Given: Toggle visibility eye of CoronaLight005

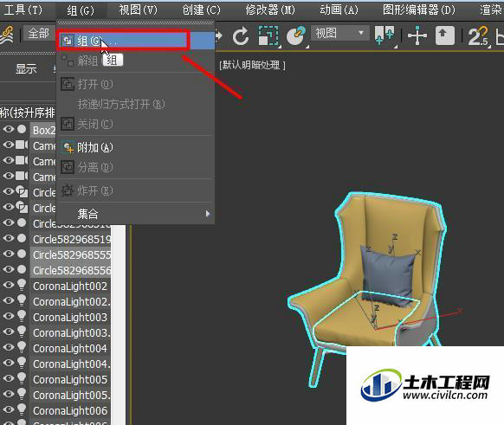Looking at the screenshot, I should [9, 378].
